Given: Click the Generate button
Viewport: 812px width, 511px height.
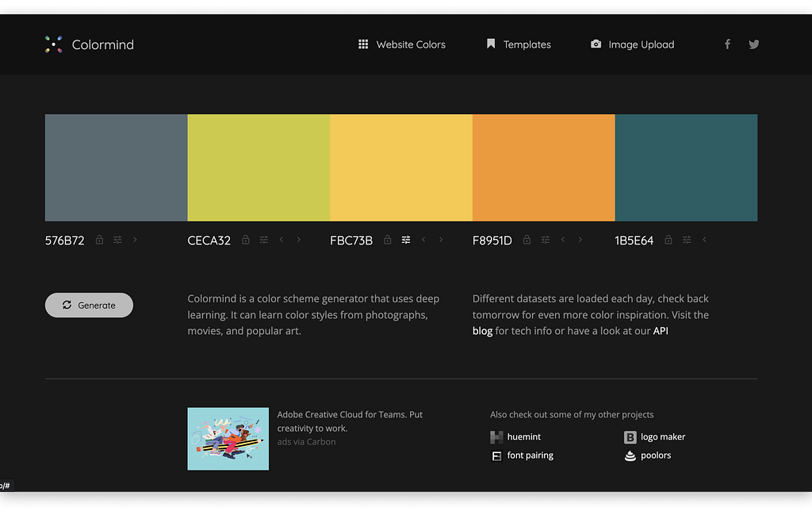Looking at the screenshot, I should [89, 305].
